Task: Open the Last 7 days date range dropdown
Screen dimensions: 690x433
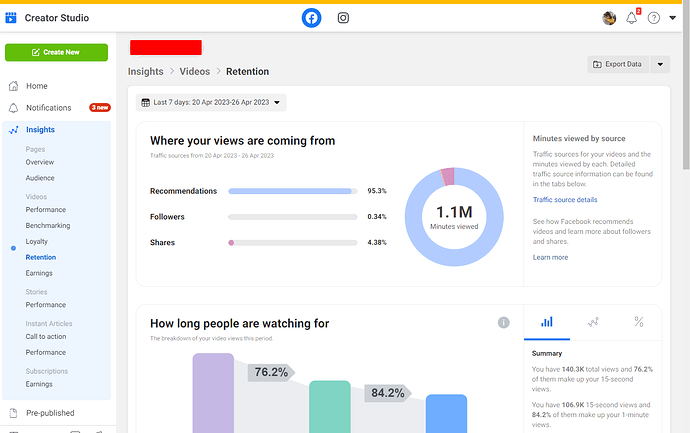Action: 211,103
